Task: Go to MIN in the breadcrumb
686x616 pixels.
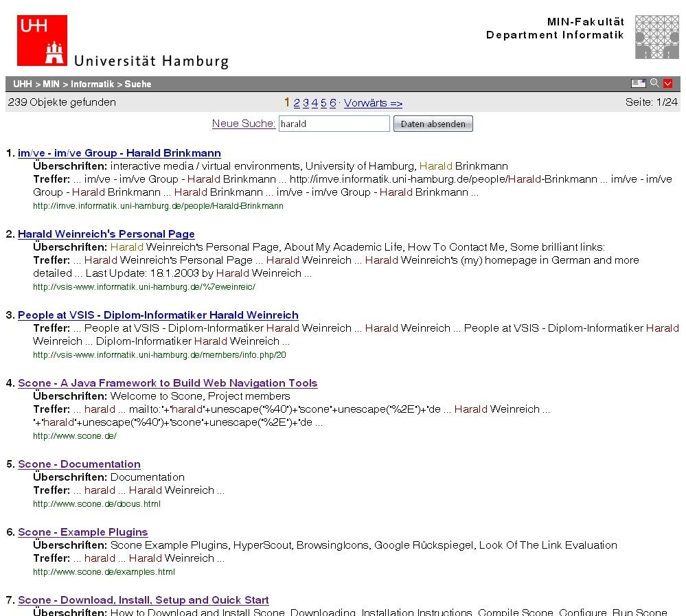Action: pyautogui.click(x=52, y=84)
